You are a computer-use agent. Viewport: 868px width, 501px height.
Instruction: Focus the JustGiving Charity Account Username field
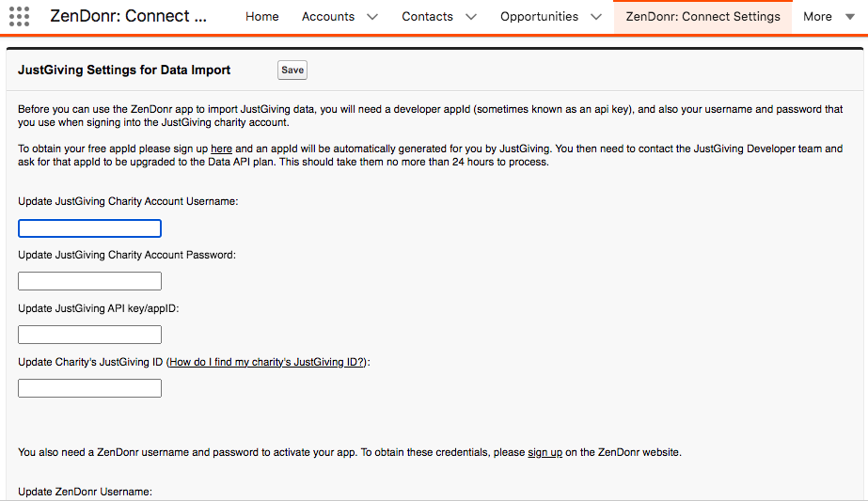tap(89, 228)
